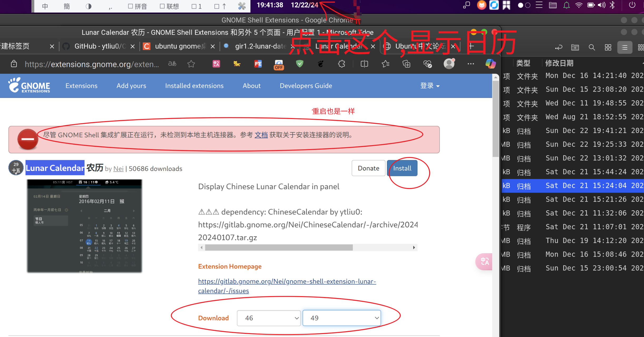Open the green shield extension icon
This screenshot has height=337, width=644.
[x=300, y=64]
